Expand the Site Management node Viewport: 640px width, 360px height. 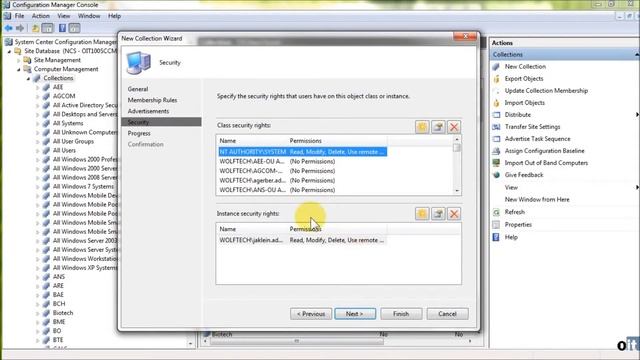19,60
